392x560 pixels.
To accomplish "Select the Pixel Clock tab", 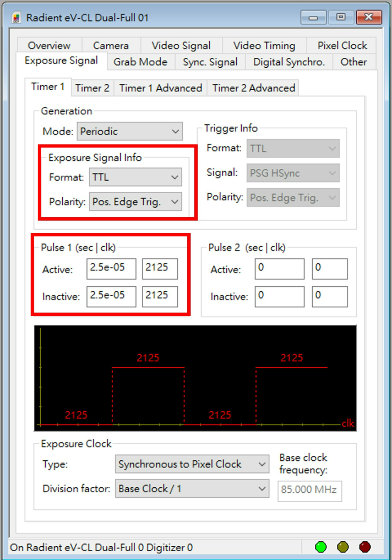I will click(x=342, y=45).
